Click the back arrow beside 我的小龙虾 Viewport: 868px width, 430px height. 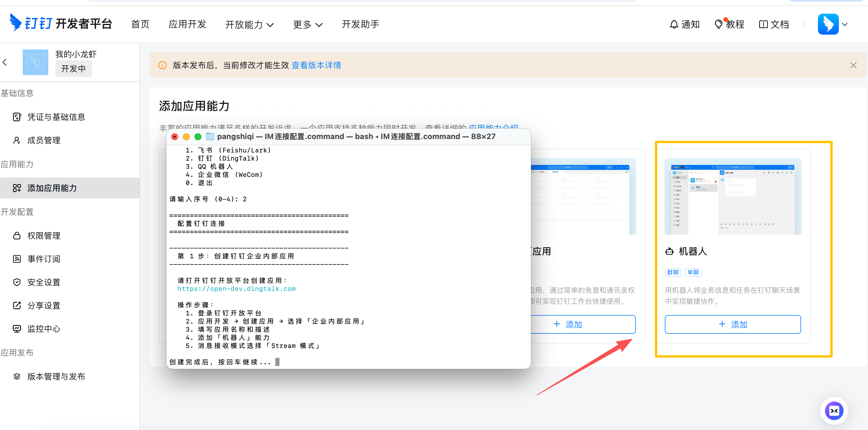5,62
